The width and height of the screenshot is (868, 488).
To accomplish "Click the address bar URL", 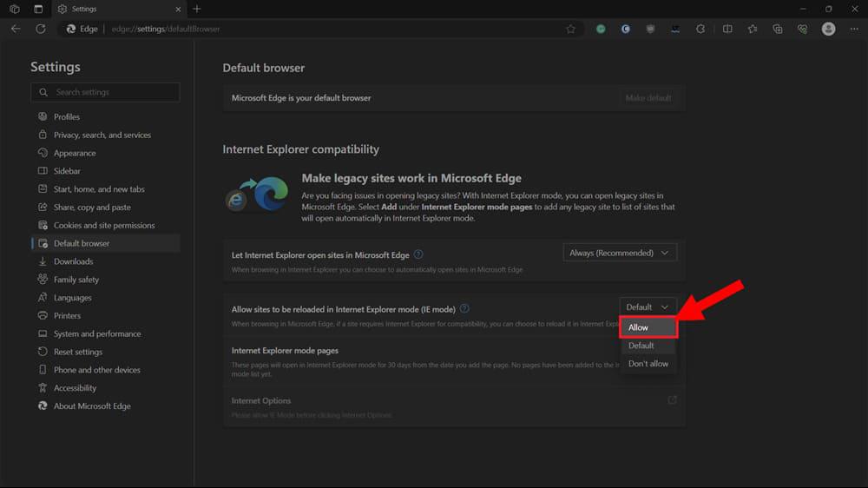I will coord(166,29).
